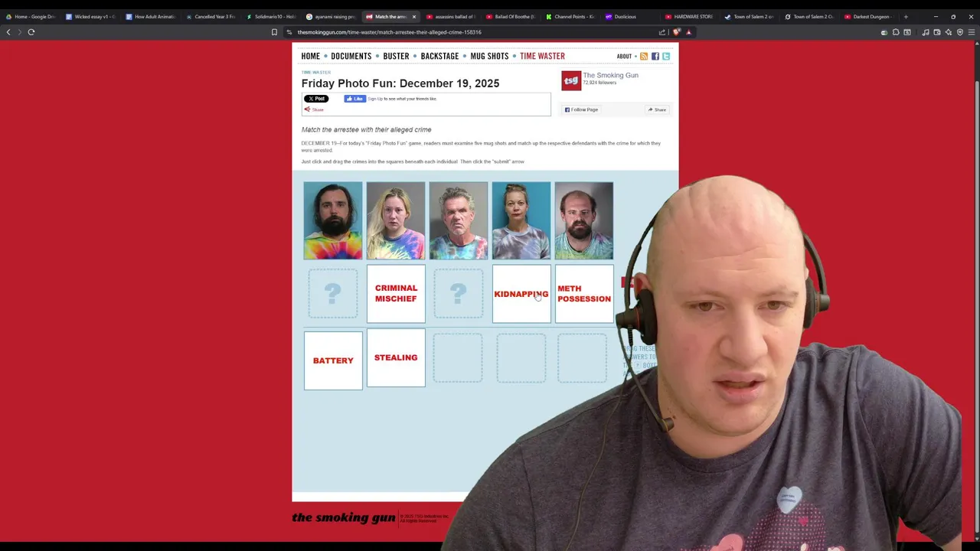Reload the page with the refresh icon
Viewport: 980px width, 551px height.
tap(31, 32)
